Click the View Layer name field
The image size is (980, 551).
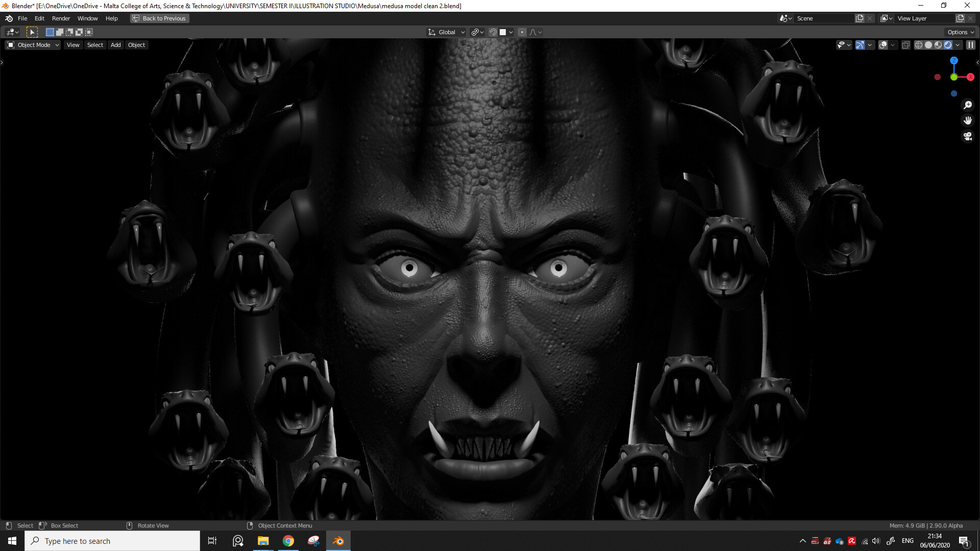(925, 18)
